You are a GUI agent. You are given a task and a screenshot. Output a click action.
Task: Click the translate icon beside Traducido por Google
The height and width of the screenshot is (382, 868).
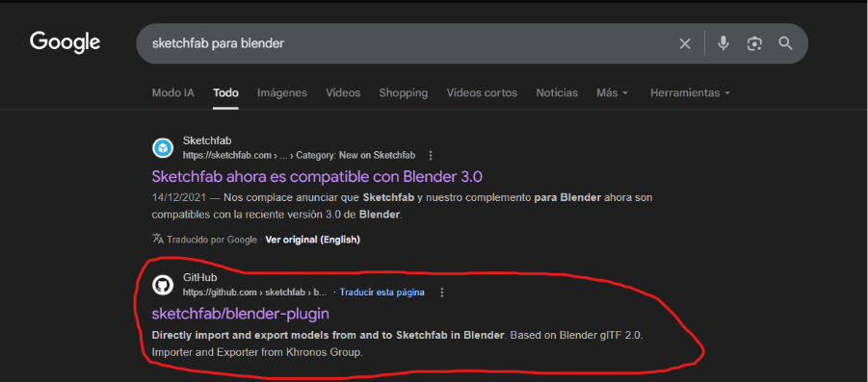click(158, 240)
